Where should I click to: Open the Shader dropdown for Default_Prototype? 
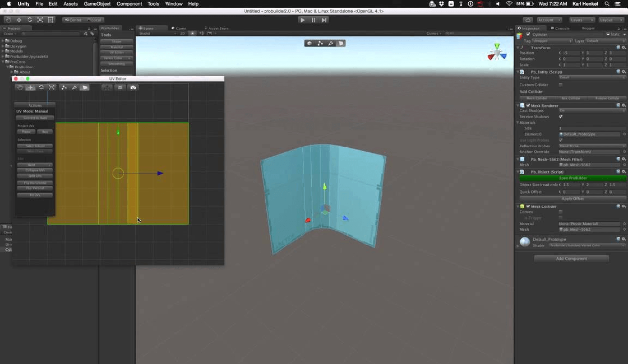click(587, 245)
